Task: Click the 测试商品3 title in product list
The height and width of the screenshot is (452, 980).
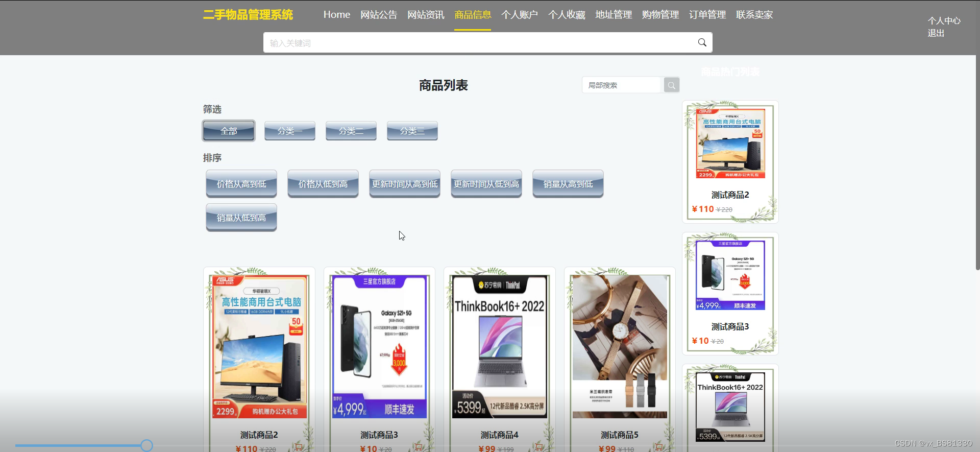Action: [379, 435]
